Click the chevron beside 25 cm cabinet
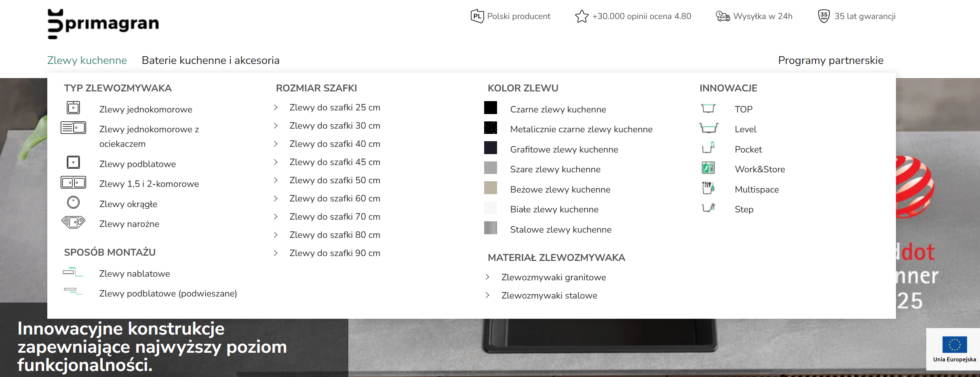The image size is (980, 377). tap(276, 108)
